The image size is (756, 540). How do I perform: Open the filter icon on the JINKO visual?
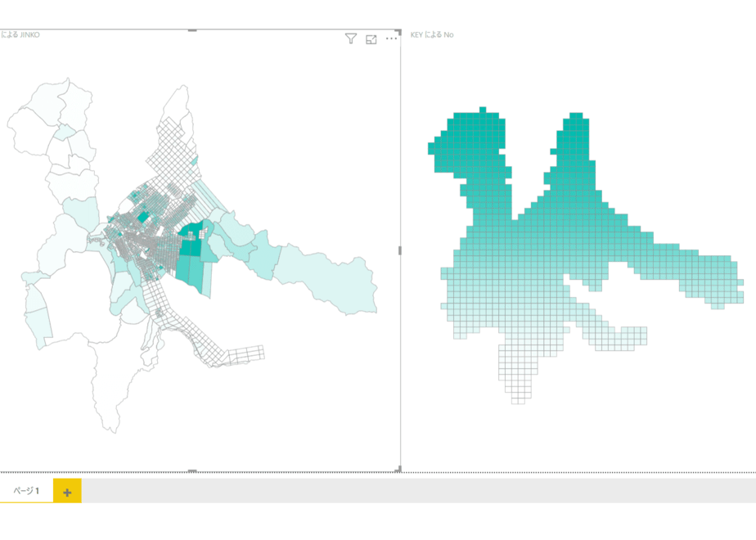point(351,38)
